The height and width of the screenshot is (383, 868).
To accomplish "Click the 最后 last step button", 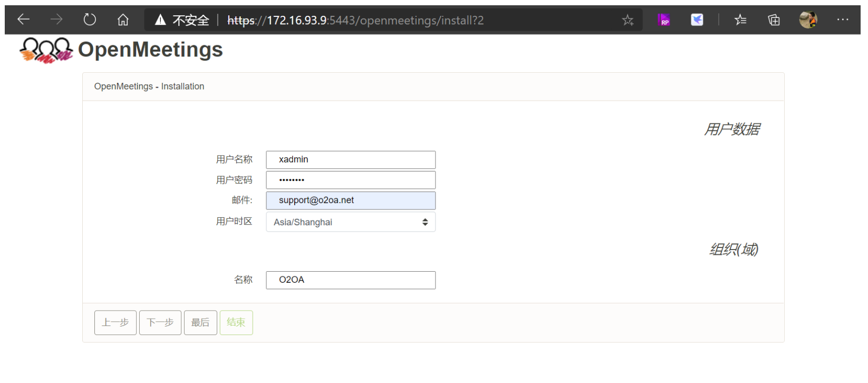I will (x=200, y=322).
